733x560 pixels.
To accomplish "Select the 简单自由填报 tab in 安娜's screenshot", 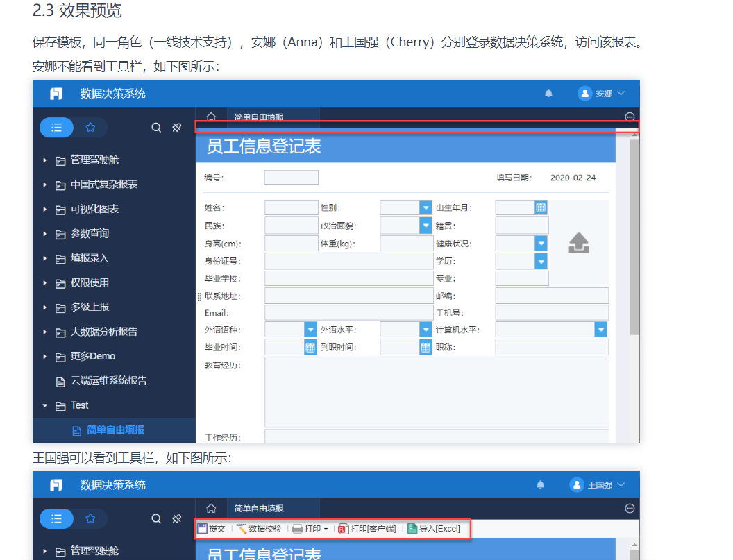I will pos(273,117).
